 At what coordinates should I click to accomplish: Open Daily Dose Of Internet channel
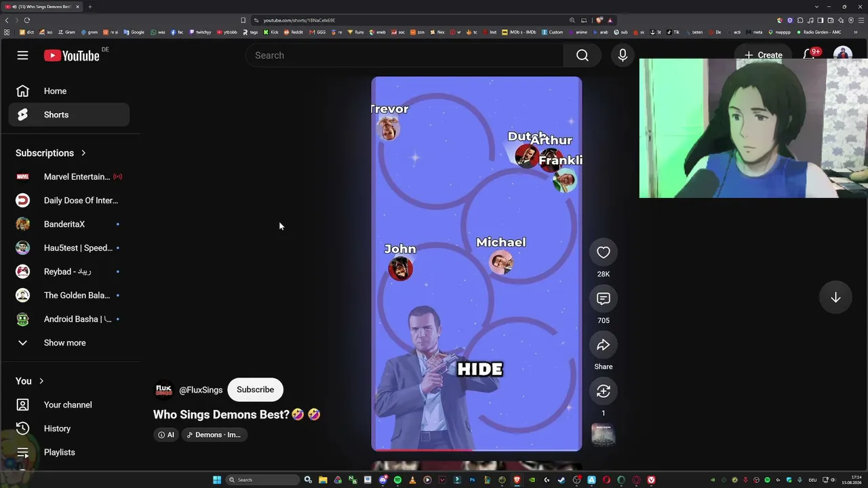69,201
